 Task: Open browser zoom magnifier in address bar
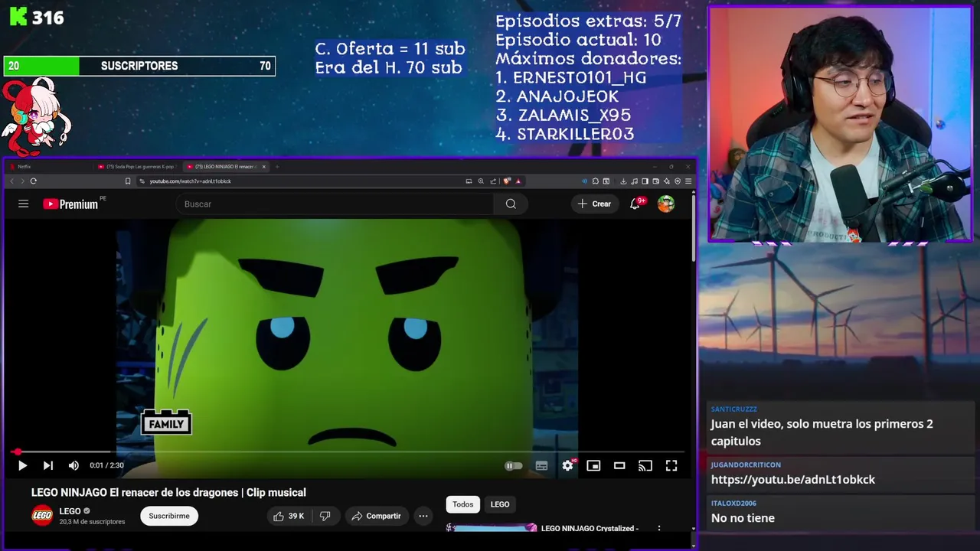point(481,181)
